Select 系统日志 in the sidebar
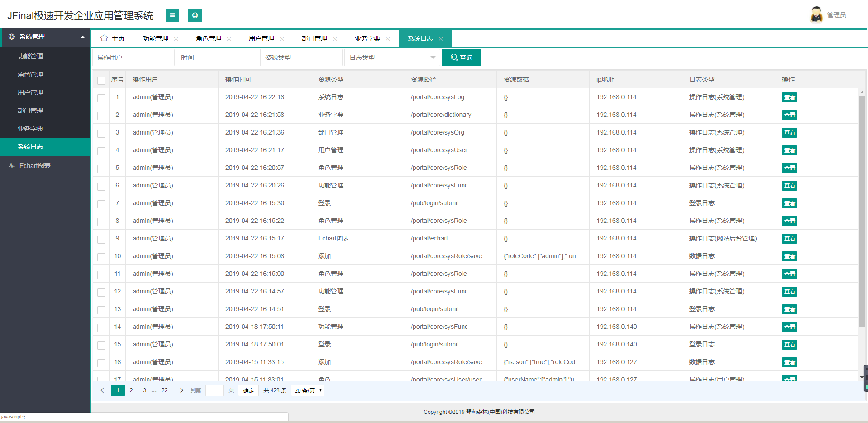Image resolution: width=868 pixels, height=423 pixels. coord(45,147)
